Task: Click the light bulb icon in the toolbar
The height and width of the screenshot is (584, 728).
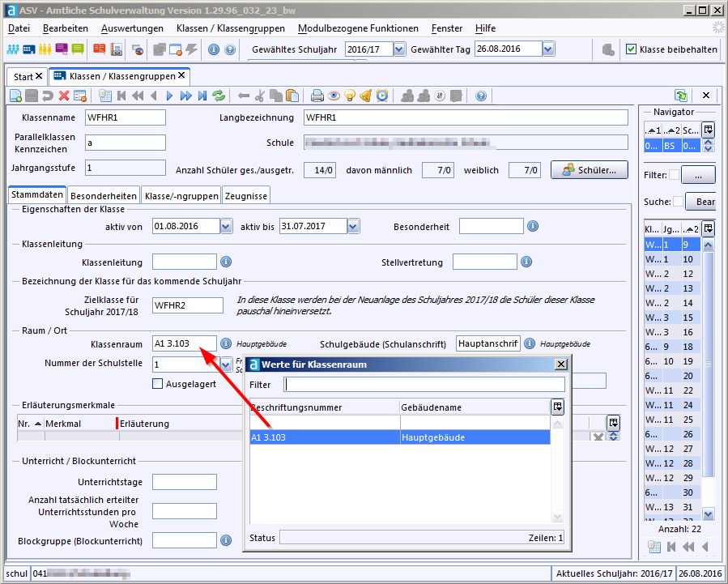Action: [x=350, y=96]
